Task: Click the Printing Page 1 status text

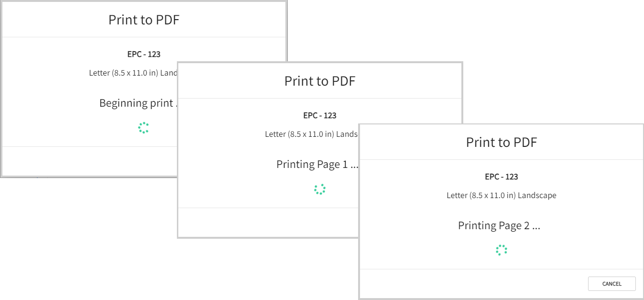Action: tap(317, 164)
